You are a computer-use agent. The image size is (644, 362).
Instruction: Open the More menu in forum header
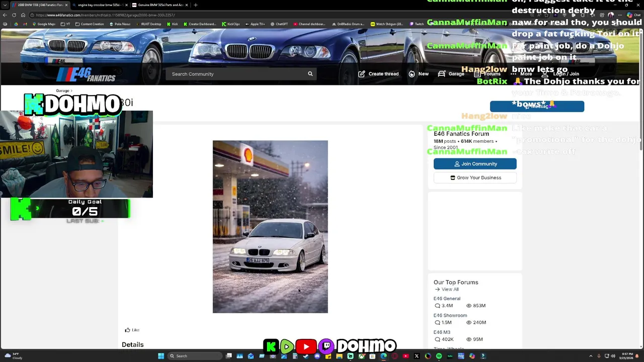pyautogui.click(x=522, y=74)
